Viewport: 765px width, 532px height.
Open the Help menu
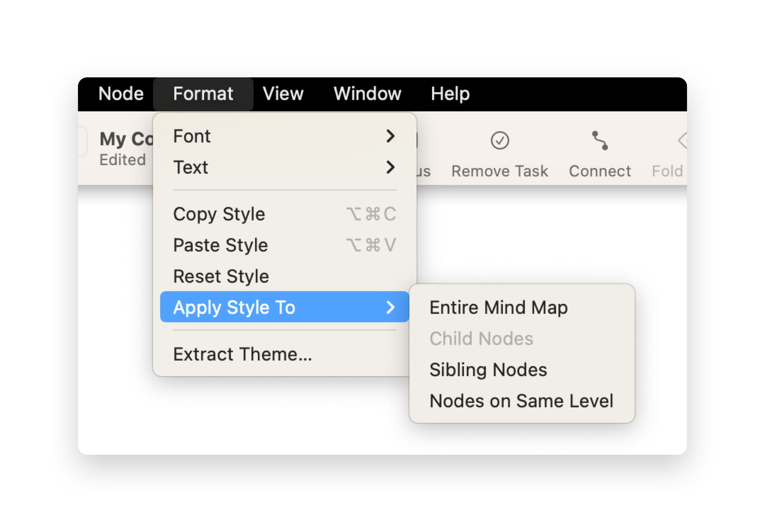[x=450, y=94]
